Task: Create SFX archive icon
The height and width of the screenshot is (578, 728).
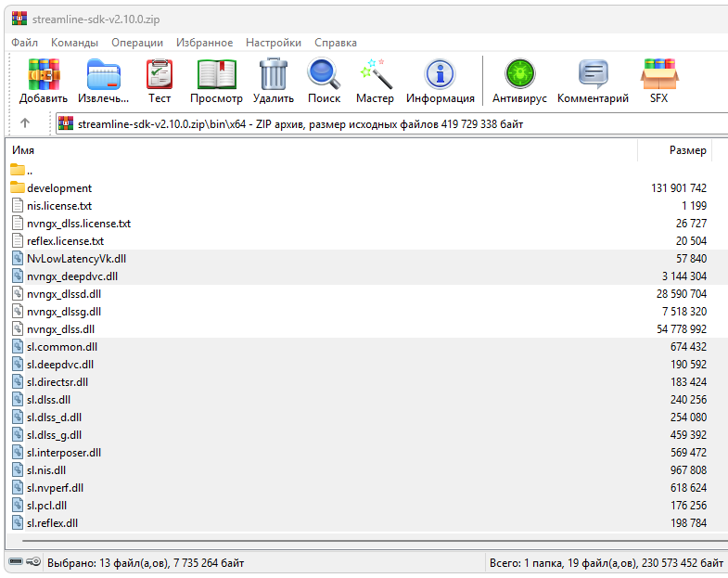Action: 659,74
